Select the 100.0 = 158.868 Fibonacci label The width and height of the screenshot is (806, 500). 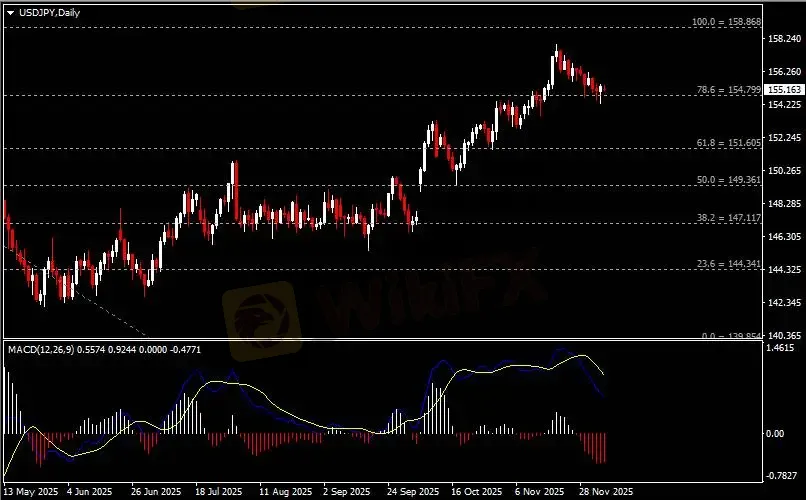pyautogui.click(x=726, y=22)
